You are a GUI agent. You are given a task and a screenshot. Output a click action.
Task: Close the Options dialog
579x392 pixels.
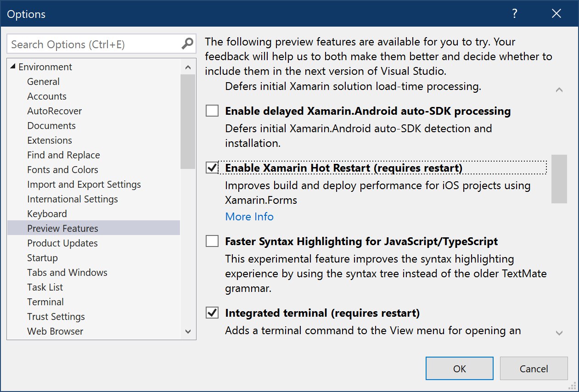coord(557,14)
